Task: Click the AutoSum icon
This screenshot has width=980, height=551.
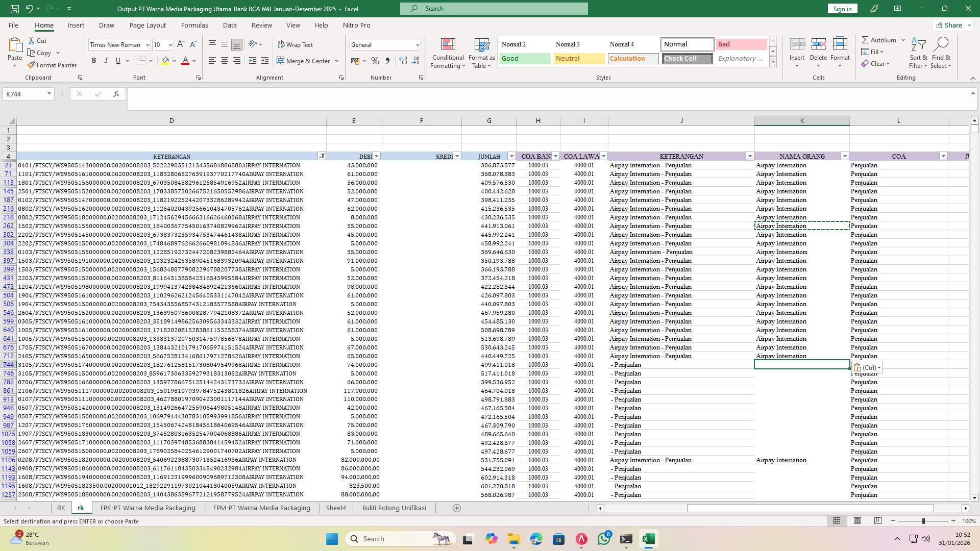Action: pyautogui.click(x=879, y=39)
